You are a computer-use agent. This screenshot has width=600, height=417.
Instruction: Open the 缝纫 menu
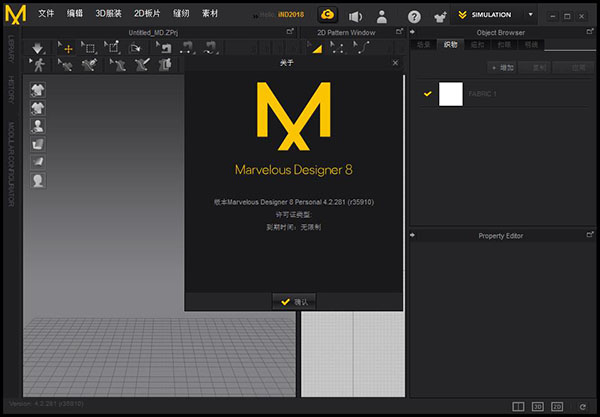point(181,14)
